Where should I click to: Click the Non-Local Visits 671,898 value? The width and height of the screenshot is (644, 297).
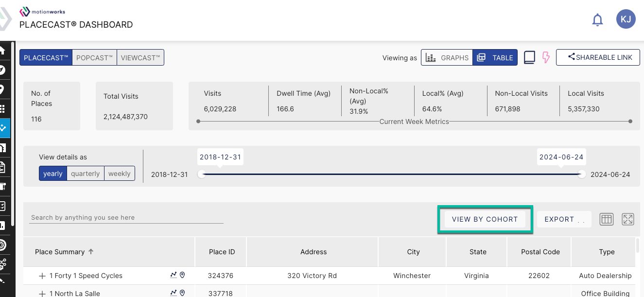coord(507,109)
